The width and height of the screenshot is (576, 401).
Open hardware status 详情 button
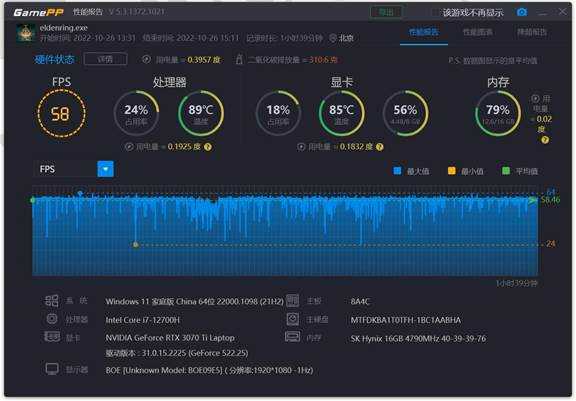point(105,59)
